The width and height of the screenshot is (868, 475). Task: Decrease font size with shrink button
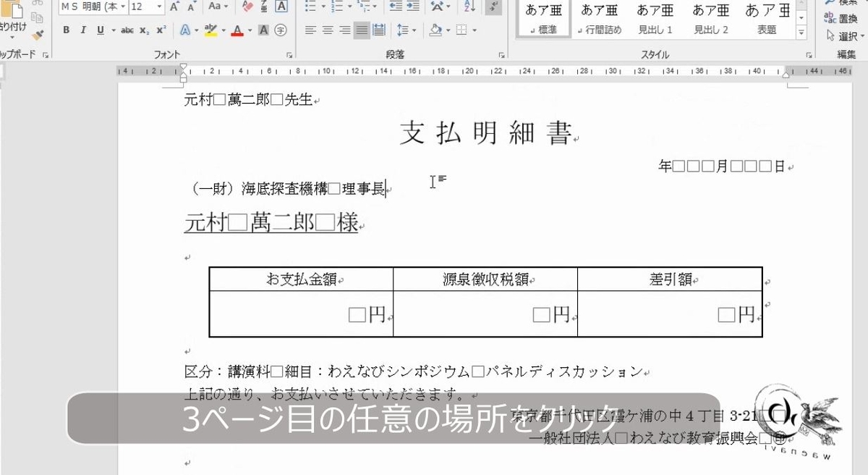click(191, 7)
